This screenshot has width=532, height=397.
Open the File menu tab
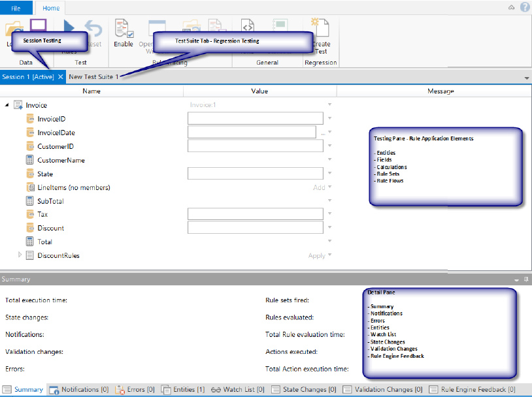(16, 8)
